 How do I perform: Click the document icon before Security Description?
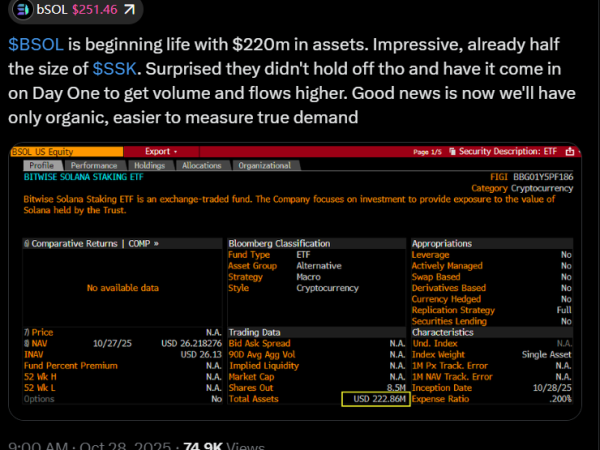pos(452,152)
